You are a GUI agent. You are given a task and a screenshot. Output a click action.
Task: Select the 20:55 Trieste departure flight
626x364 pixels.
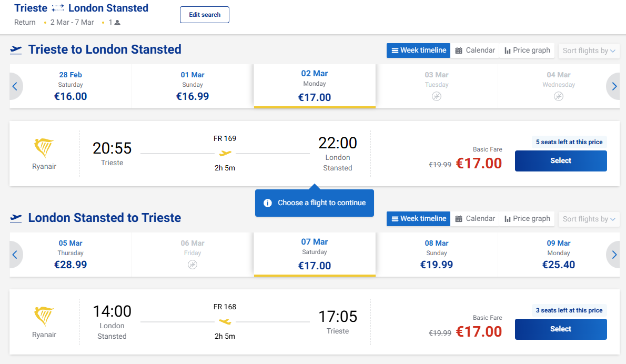[560, 161]
